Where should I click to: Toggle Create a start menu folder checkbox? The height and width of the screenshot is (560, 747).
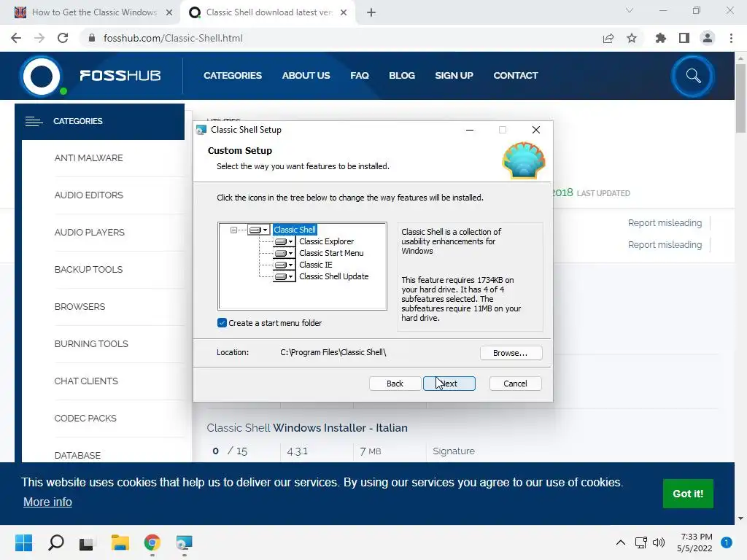222,323
